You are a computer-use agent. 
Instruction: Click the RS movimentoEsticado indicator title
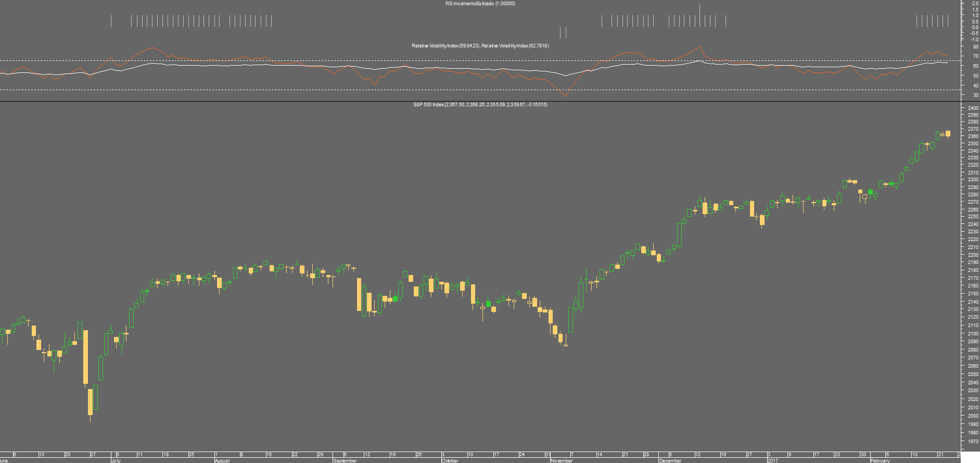480,4
